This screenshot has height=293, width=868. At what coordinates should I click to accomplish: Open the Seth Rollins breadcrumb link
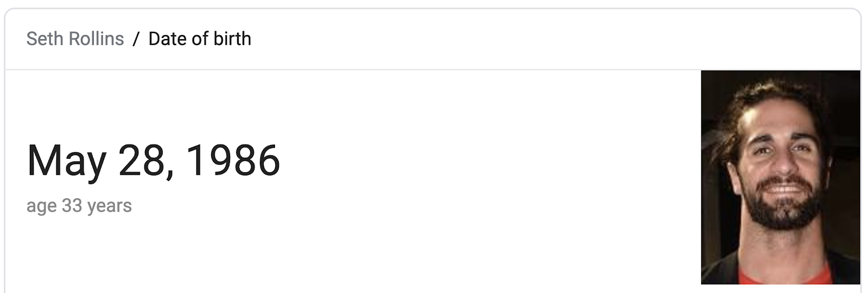75,39
